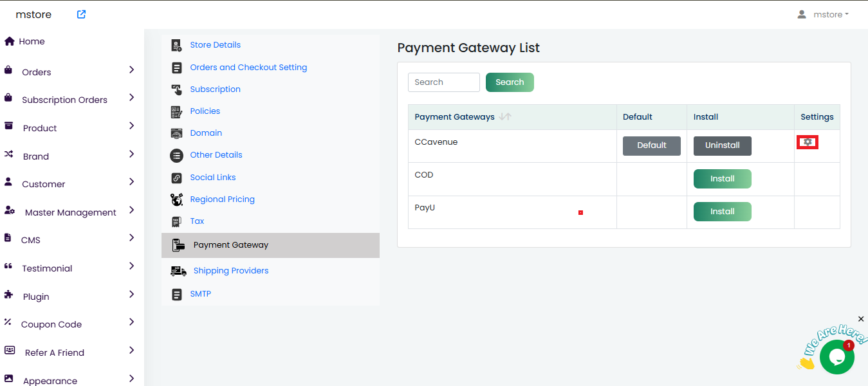Select the SMTP settings menu item

coord(200,294)
